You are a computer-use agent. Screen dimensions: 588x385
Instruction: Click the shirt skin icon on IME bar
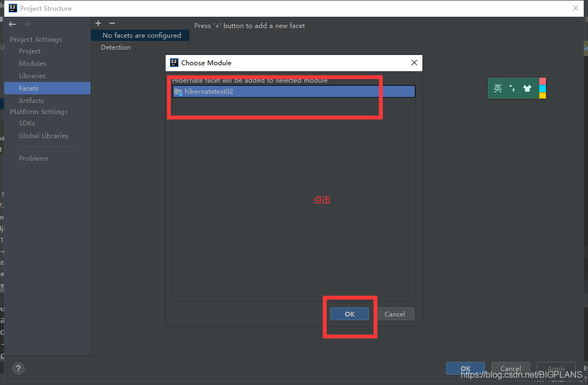click(x=527, y=88)
